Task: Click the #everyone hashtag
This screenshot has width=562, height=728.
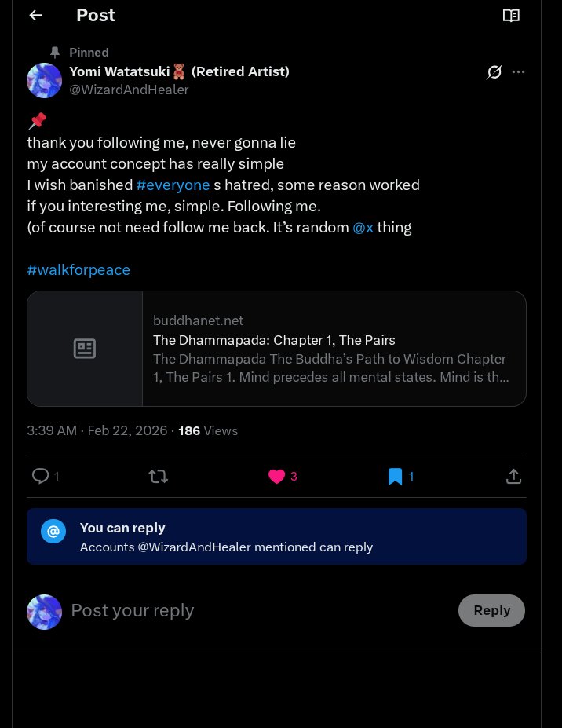Action: [173, 185]
